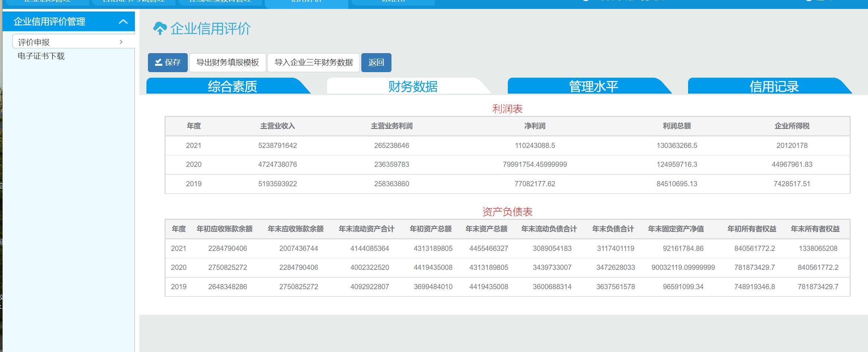Select the 财务数据 tab
This screenshot has width=868, height=352.
(x=413, y=87)
